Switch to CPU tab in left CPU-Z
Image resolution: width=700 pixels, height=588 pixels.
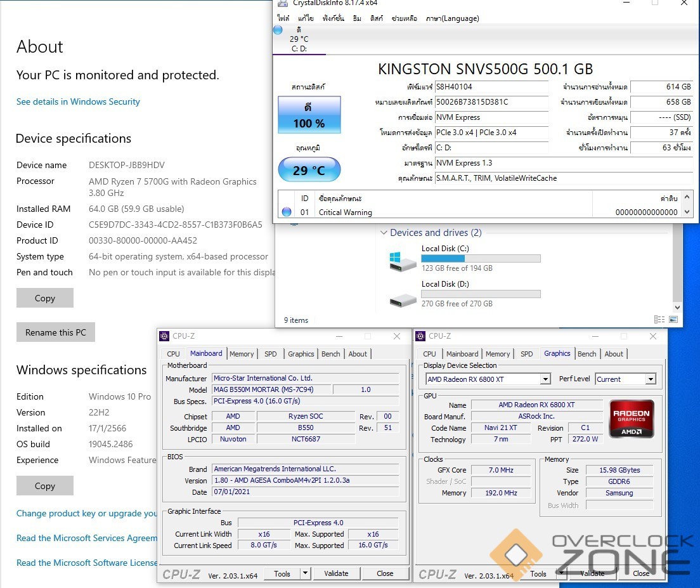[173, 354]
